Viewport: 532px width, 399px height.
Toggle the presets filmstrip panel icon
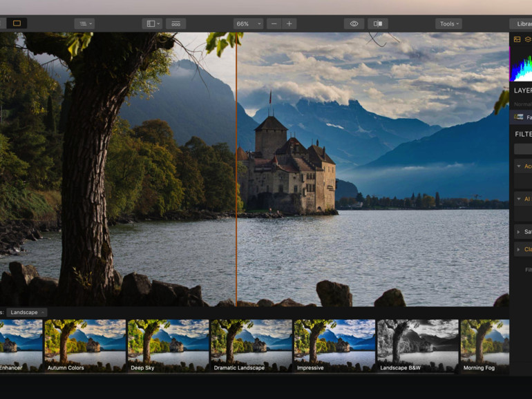(175, 23)
